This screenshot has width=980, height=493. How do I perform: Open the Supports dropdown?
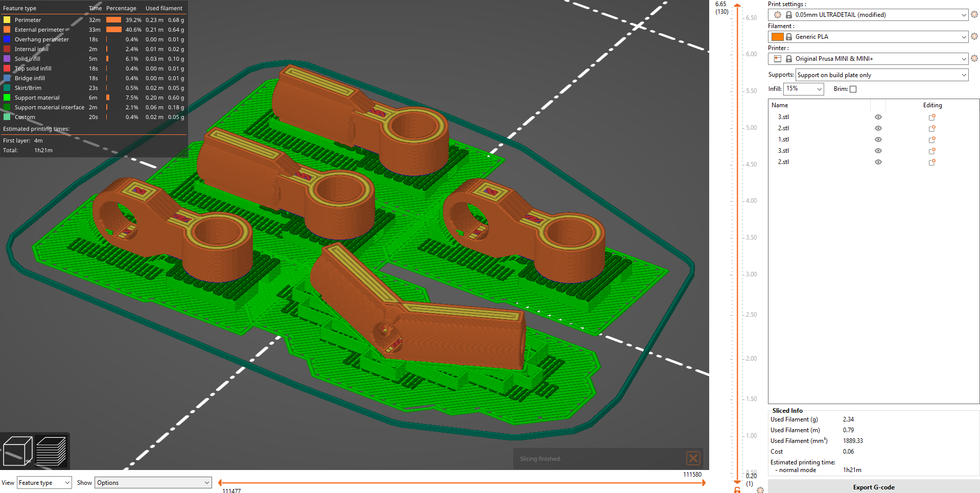(x=882, y=75)
